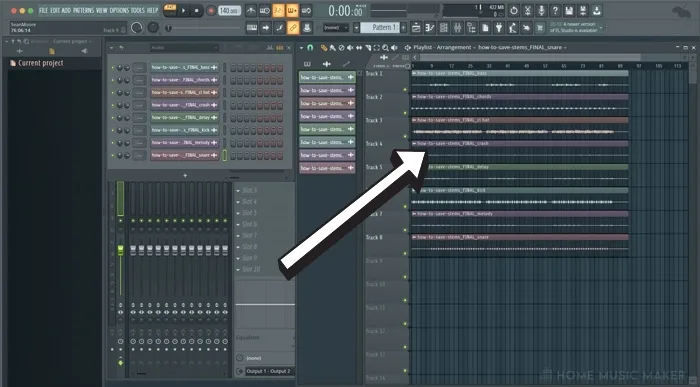Click the 140 tempo field
This screenshot has height=387, width=700.
pyautogui.click(x=229, y=11)
